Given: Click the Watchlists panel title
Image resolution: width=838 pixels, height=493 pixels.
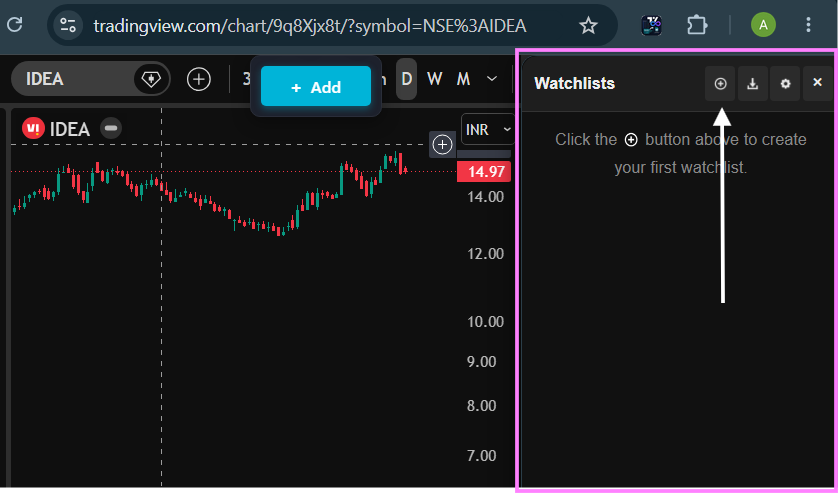Looking at the screenshot, I should click(575, 83).
